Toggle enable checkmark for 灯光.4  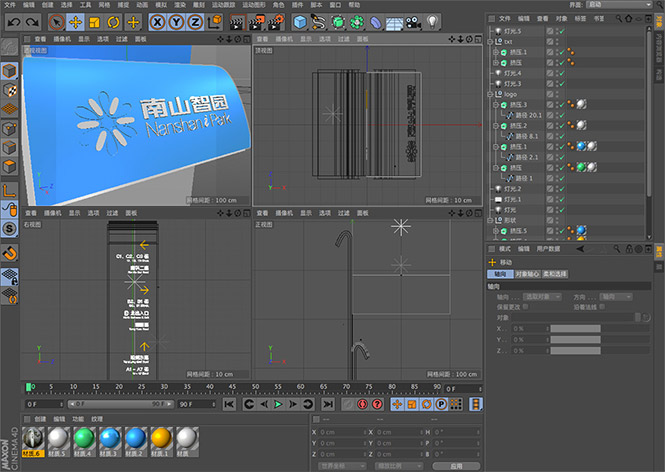pyautogui.click(x=562, y=73)
